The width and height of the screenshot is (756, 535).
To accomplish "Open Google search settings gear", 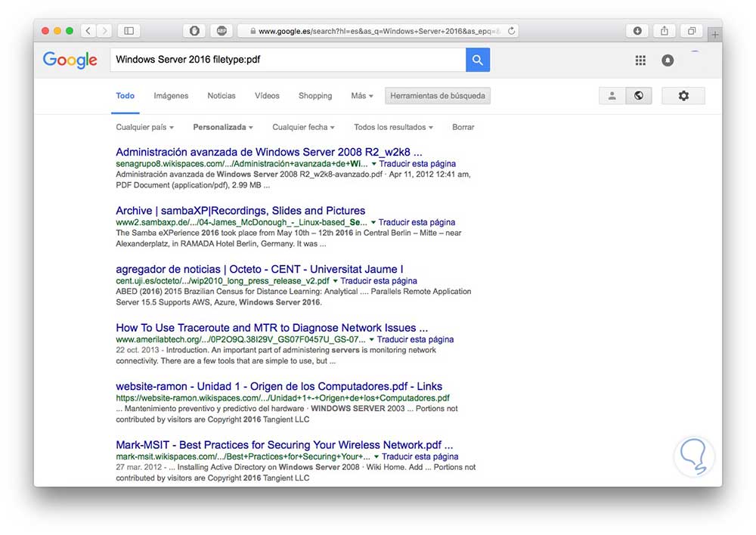I will 683,96.
